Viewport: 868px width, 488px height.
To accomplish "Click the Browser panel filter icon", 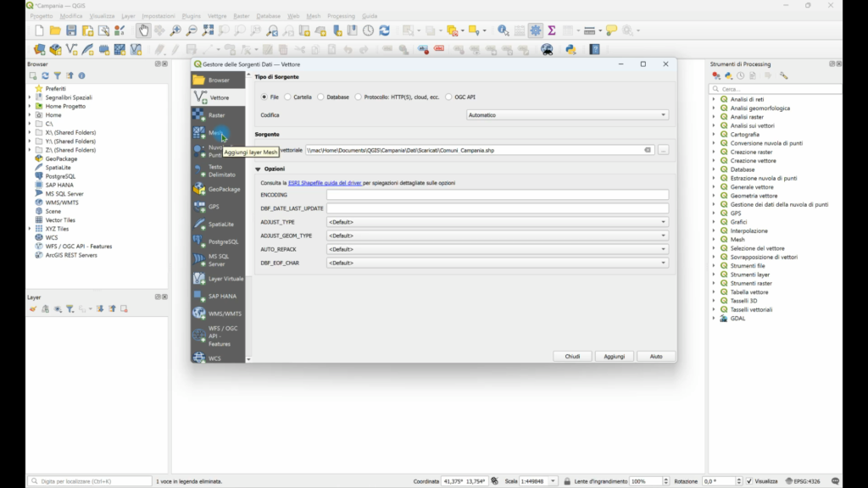I will coord(58,75).
